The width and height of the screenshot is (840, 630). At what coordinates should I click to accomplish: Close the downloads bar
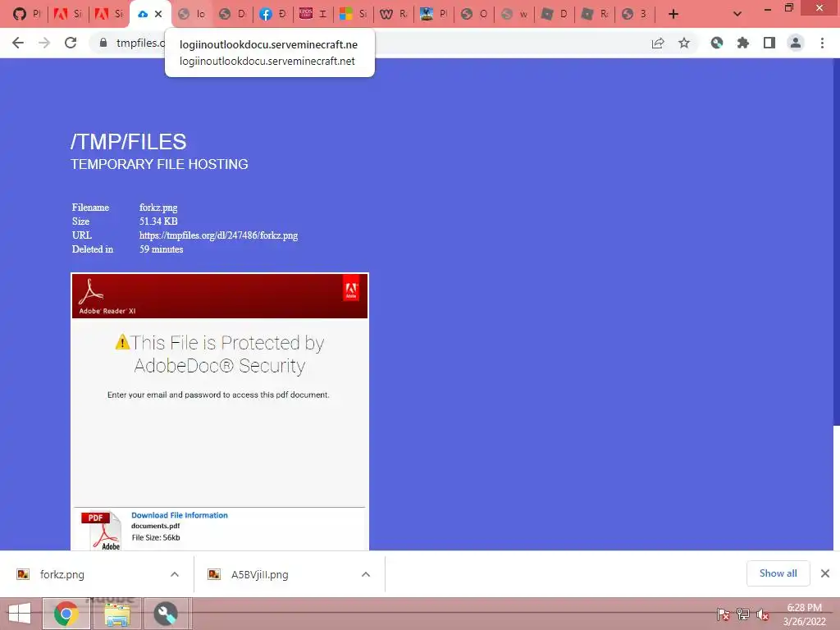(825, 573)
